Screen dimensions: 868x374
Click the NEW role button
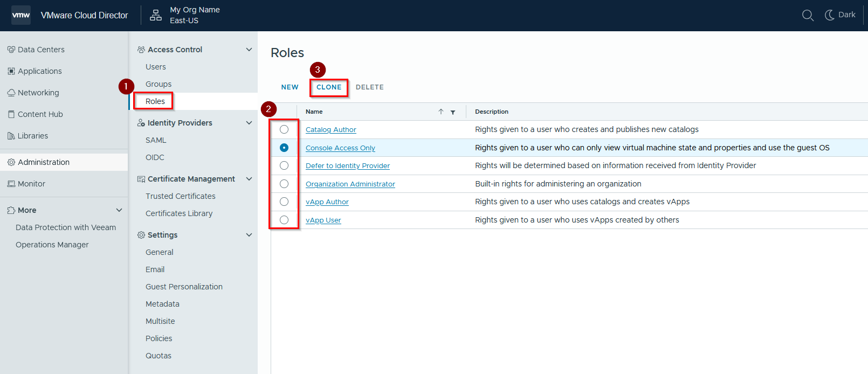(290, 87)
